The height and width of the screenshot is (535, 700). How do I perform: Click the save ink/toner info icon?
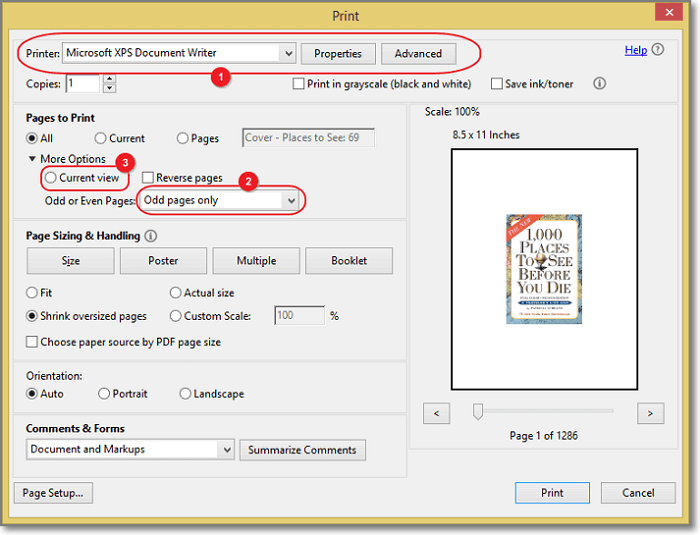click(x=600, y=84)
